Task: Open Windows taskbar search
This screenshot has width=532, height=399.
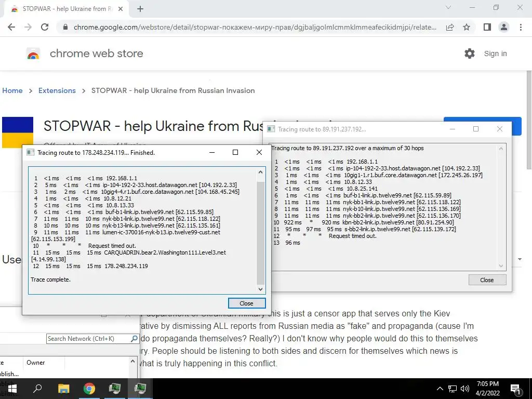Action: [x=37, y=389]
